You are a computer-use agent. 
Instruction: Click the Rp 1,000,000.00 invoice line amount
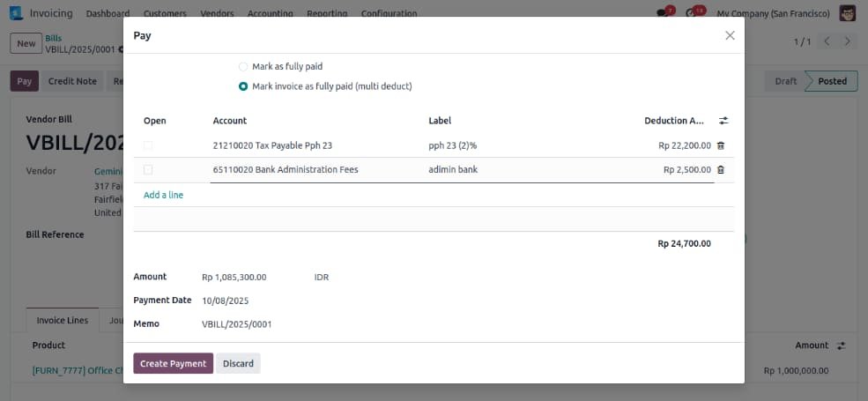point(796,371)
